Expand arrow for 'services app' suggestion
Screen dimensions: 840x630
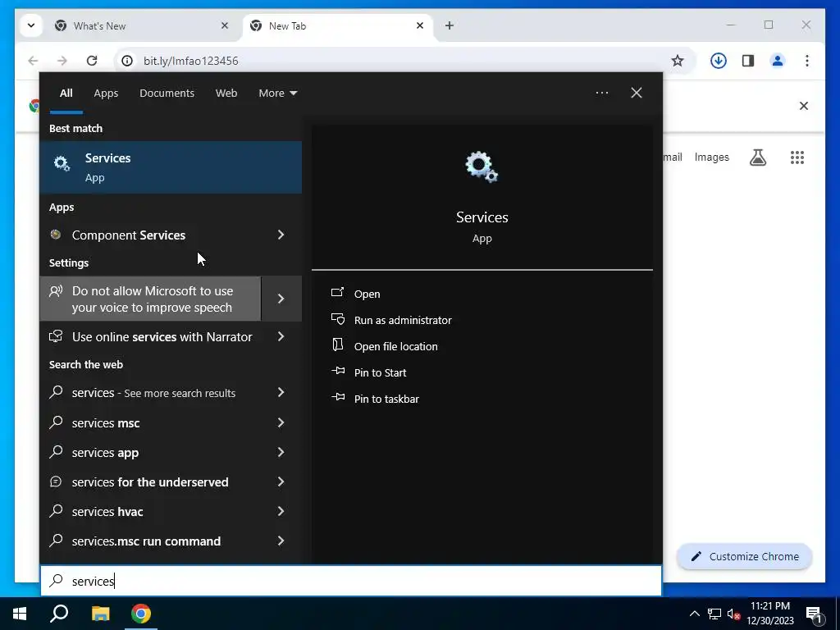coord(281,452)
